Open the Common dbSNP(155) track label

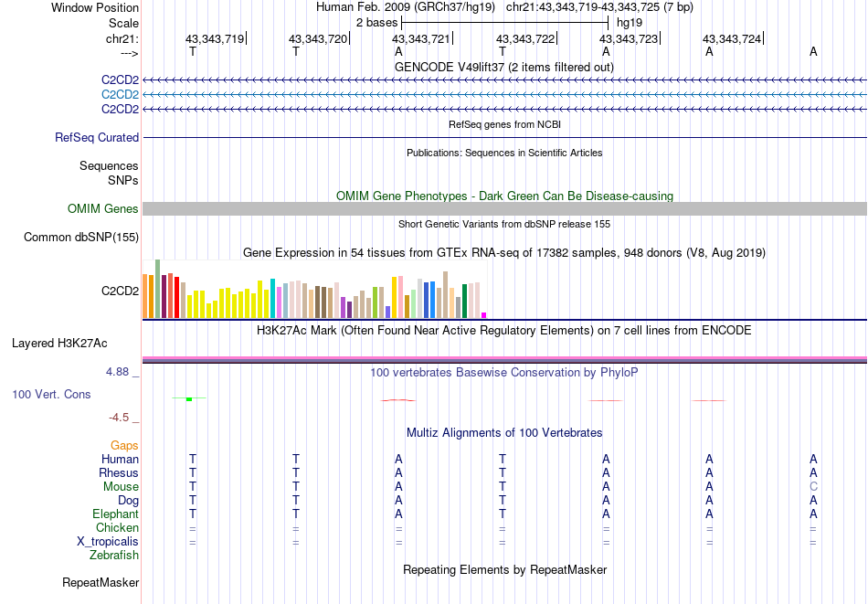tap(80, 237)
